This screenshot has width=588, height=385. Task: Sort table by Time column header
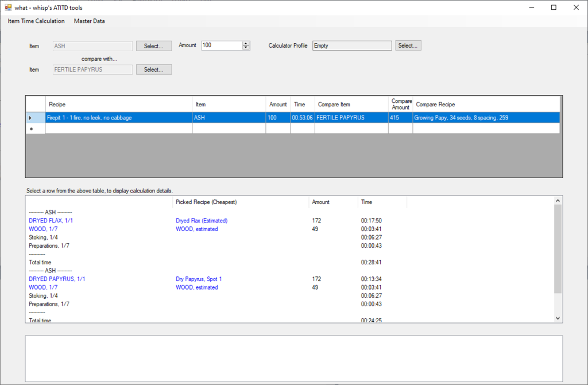[302, 105]
